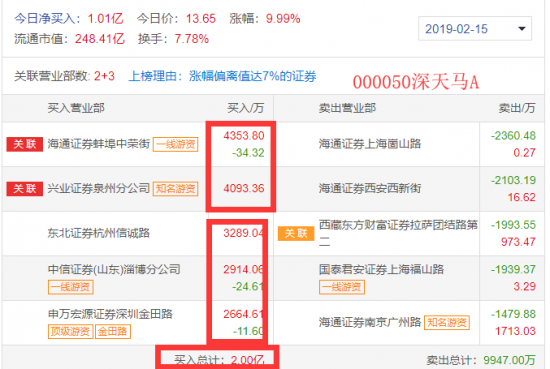Click the 卖出/万 column header
This screenshot has height=369, width=550.
(517, 108)
